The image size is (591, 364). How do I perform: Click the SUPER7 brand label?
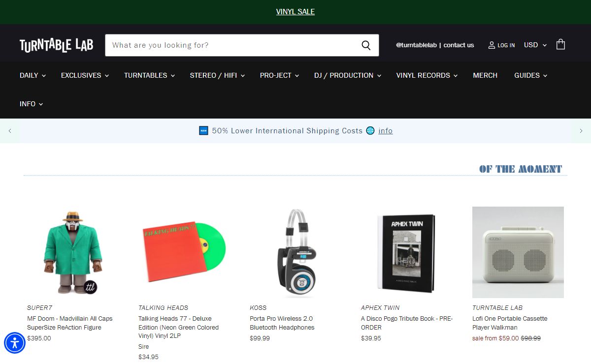[39, 308]
